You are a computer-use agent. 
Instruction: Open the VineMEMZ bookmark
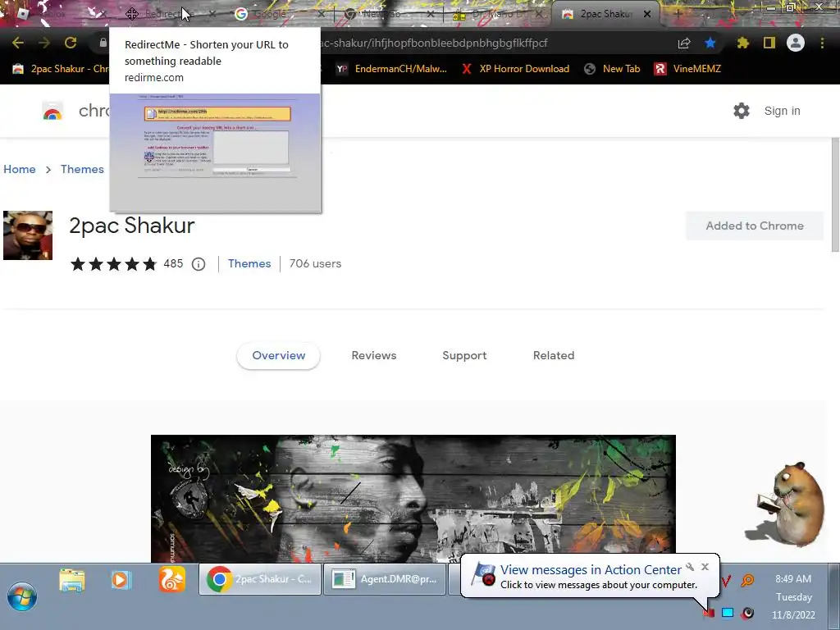(x=688, y=69)
